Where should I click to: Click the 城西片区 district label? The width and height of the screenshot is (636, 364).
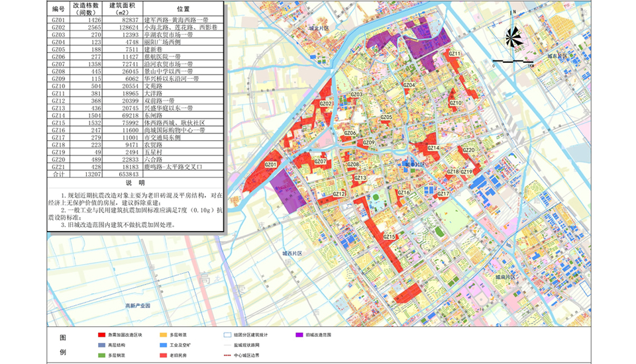pyautogui.click(x=291, y=253)
